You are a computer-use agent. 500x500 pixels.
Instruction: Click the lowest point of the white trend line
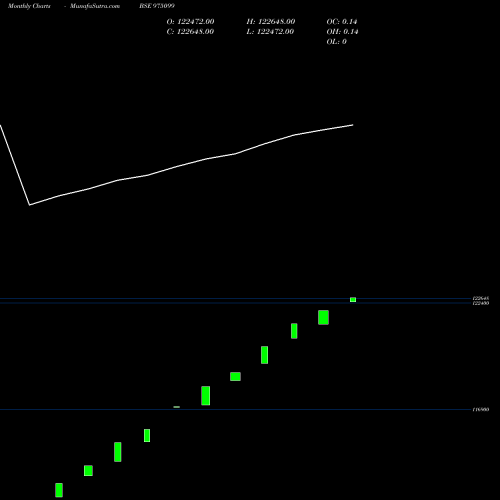click(30, 205)
